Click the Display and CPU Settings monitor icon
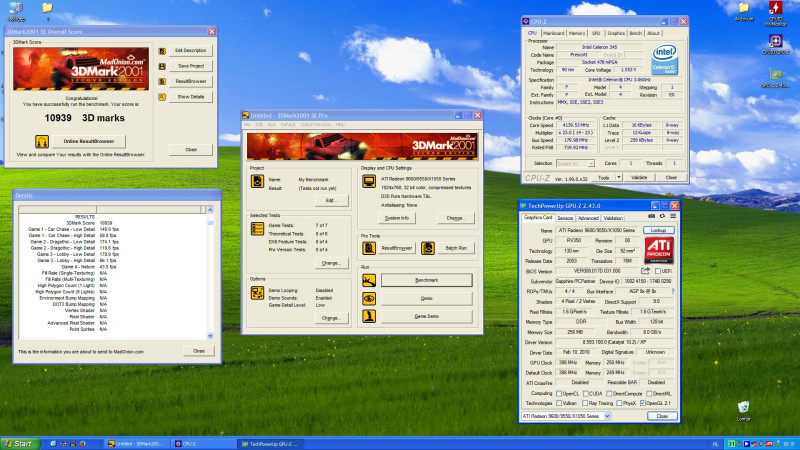The width and height of the screenshot is (800, 450). [369, 181]
